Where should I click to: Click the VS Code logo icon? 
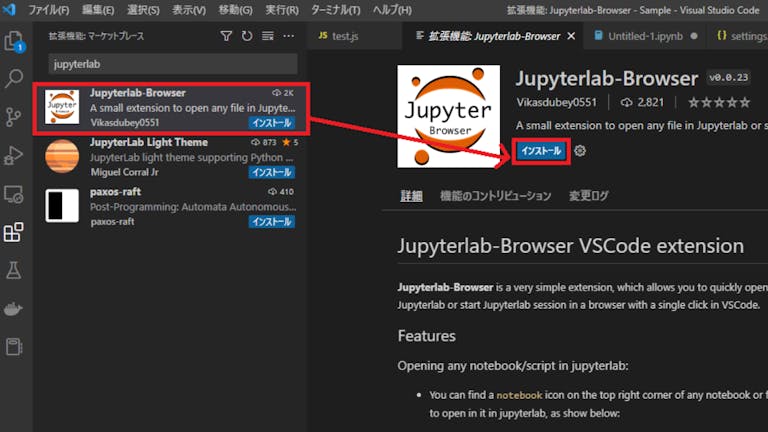9,9
